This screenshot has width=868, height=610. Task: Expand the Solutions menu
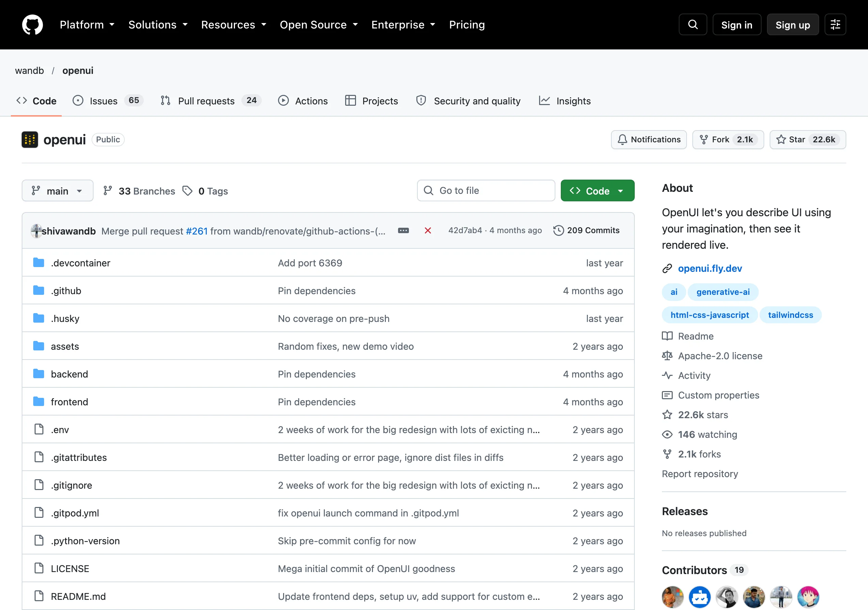[158, 24]
